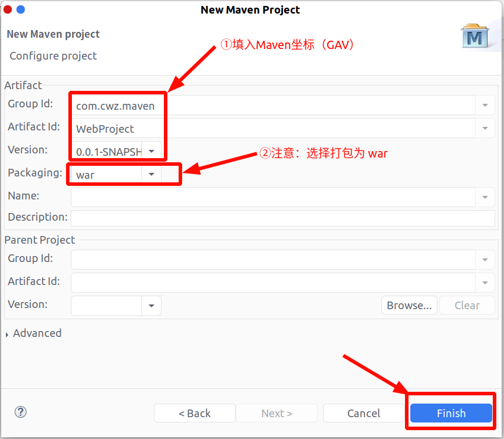
Task: Click the Next > button
Action: [276, 413]
